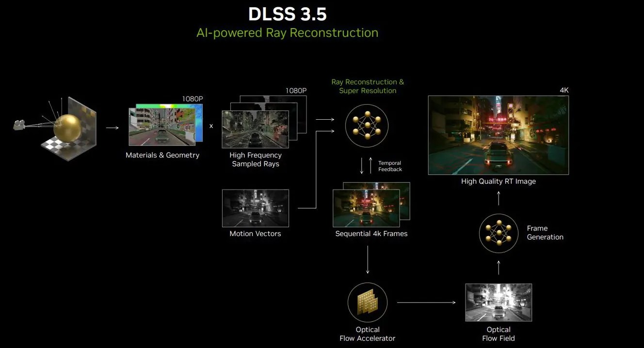
Task: Click the Frame Generation text label
Action: tap(545, 233)
